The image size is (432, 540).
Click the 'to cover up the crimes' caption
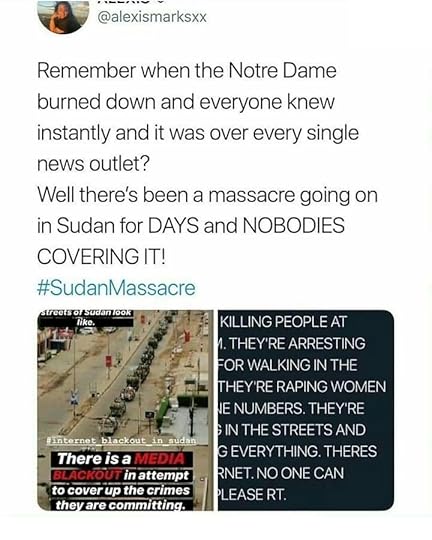point(121,490)
